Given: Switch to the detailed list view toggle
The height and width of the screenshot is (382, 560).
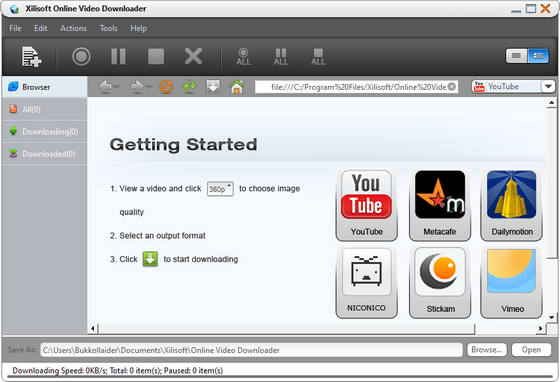Looking at the screenshot, I should click(538, 56).
